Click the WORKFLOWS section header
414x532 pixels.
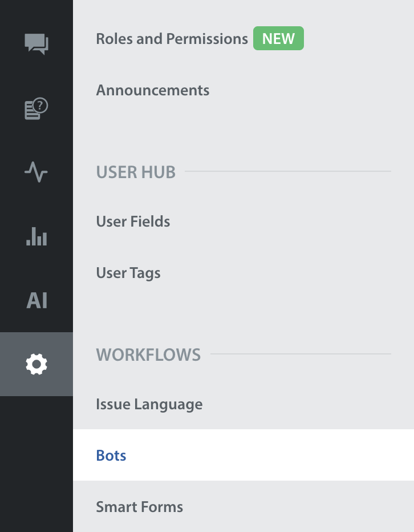click(148, 354)
